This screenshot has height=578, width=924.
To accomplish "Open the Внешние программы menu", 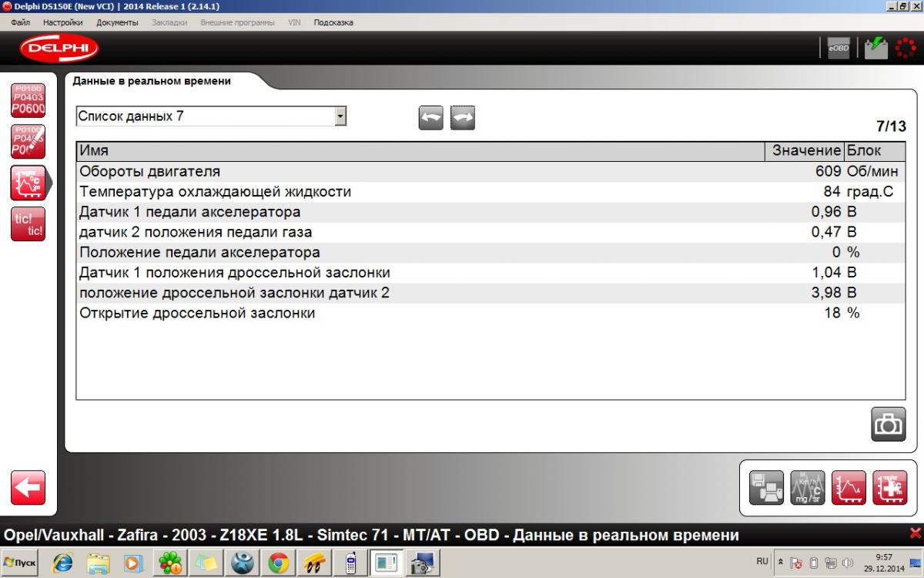I will pyautogui.click(x=237, y=22).
